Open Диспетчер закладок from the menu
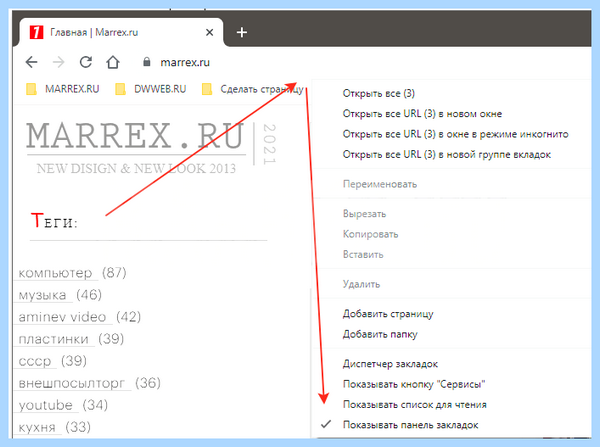This screenshot has width=600, height=447. pos(390,364)
